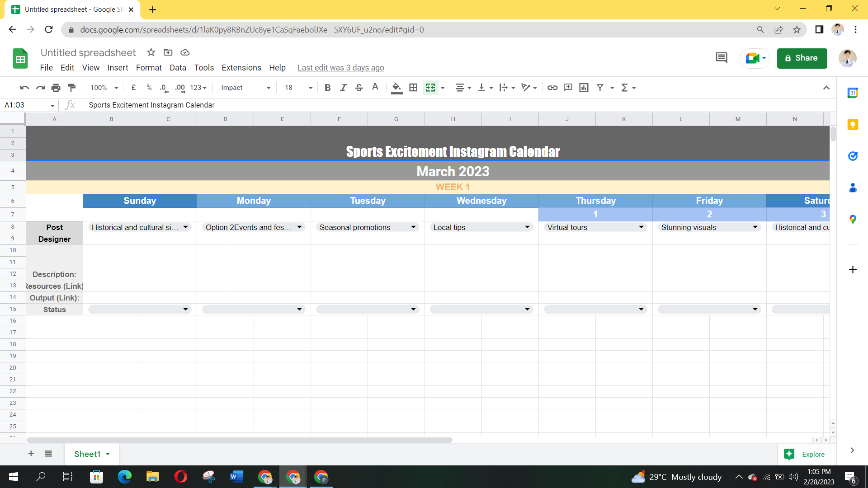Format as currency with pound icon

[x=133, y=88]
